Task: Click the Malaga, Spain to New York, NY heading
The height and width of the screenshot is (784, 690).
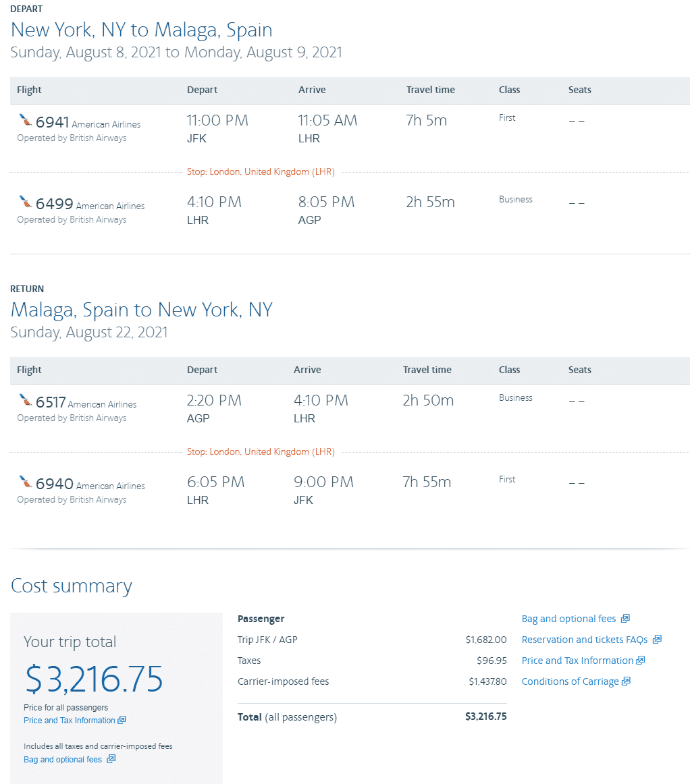Action: (141, 308)
